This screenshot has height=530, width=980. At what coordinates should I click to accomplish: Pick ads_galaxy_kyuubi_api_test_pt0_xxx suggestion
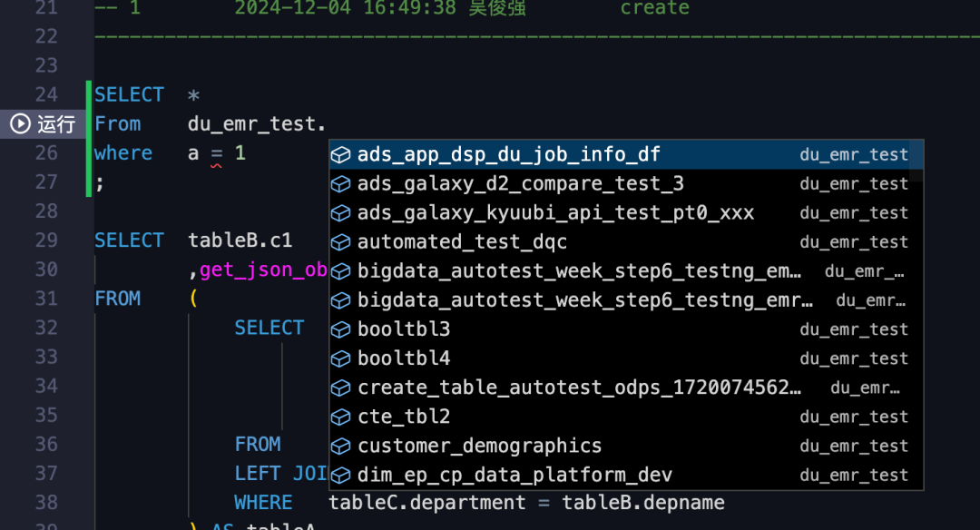(555, 213)
